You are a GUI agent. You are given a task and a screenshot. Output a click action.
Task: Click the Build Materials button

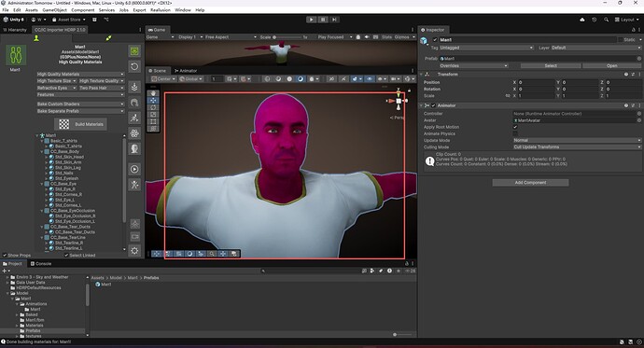(81, 124)
